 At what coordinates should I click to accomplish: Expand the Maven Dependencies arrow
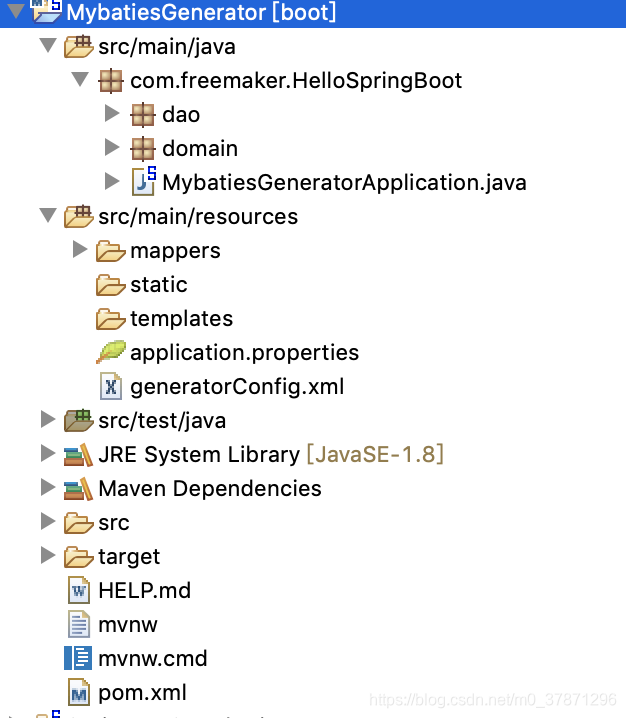48,487
